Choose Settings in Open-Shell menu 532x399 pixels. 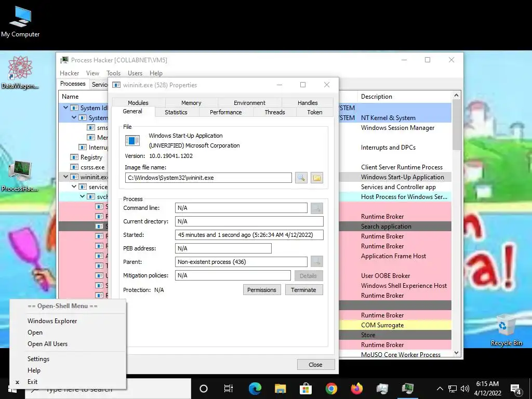click(x=68, y=359)
